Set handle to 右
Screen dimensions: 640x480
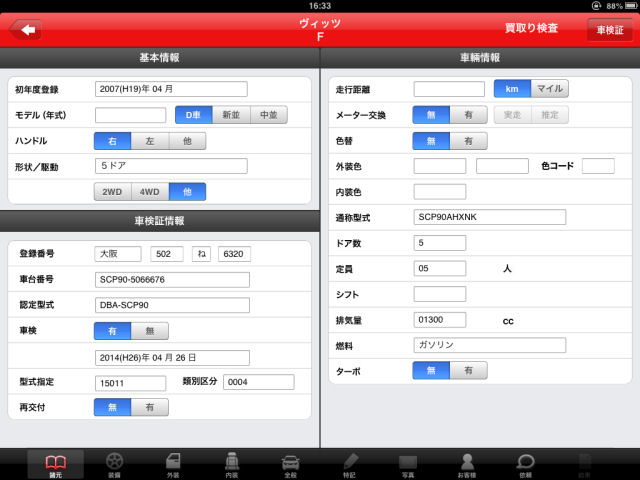click(x=113, y=141)
